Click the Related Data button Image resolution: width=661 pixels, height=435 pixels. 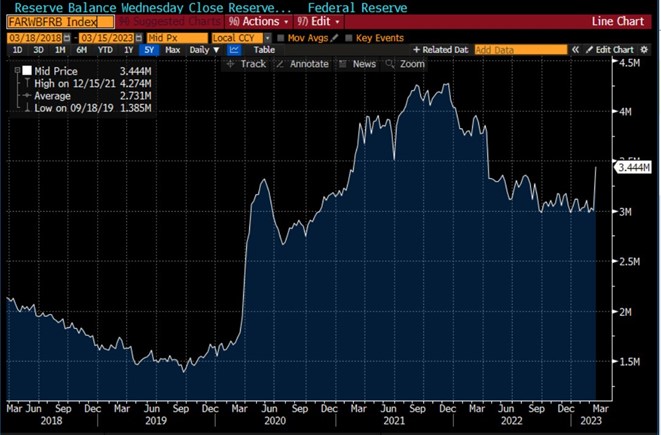click(x=444, y=49)
